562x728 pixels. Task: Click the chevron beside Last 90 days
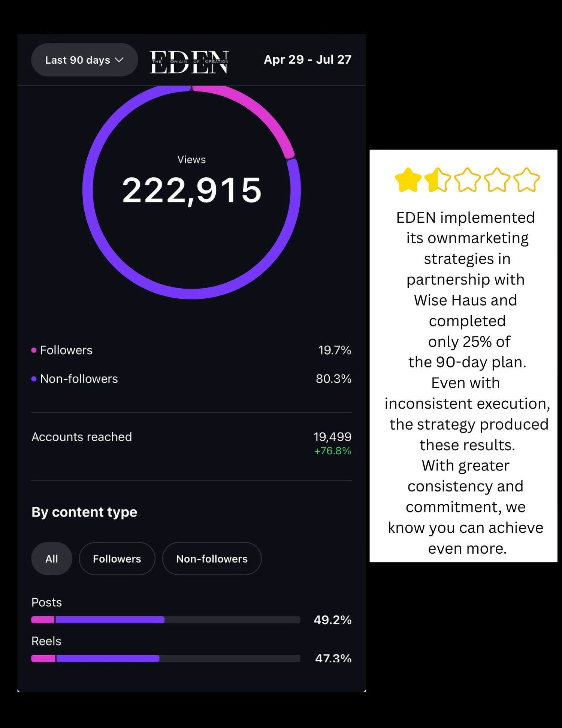(119, 60)
